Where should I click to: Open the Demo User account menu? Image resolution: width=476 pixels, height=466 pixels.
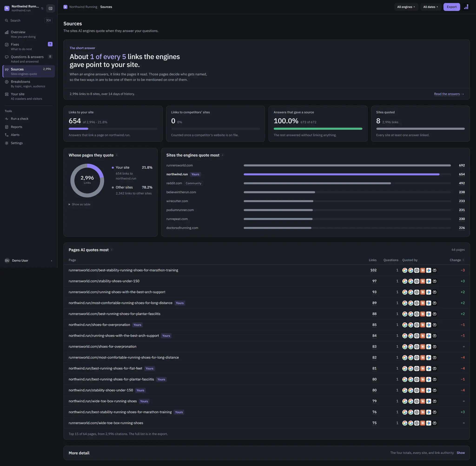coord(29,260)
